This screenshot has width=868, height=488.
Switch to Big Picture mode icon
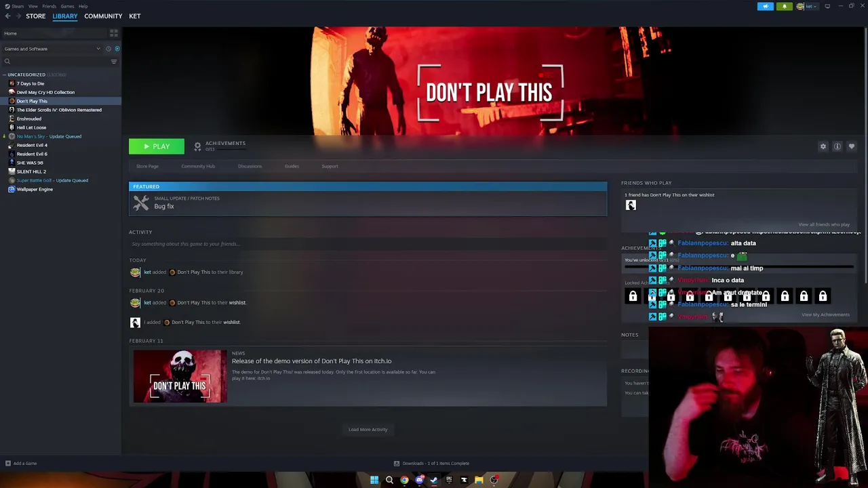pyautogui.click(x=827, y=6)
